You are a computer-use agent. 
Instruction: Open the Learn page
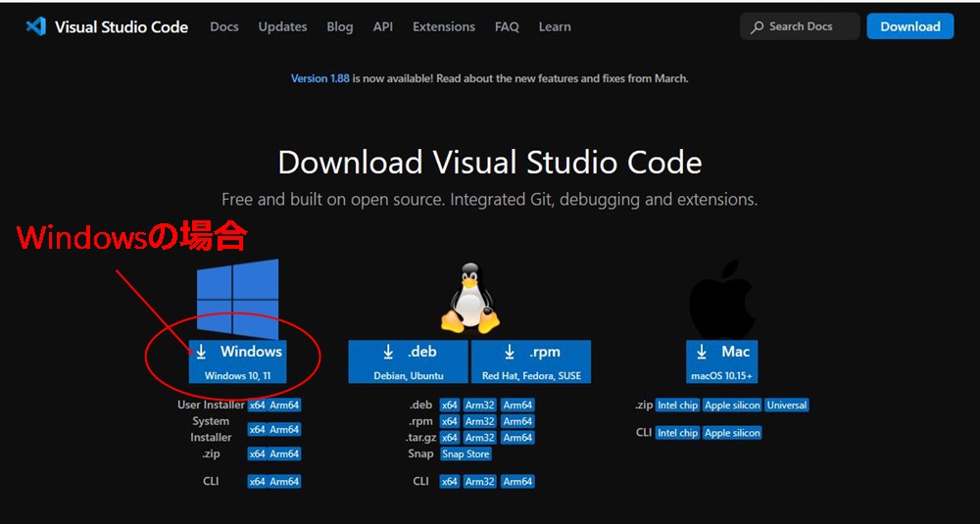(555, 26)
